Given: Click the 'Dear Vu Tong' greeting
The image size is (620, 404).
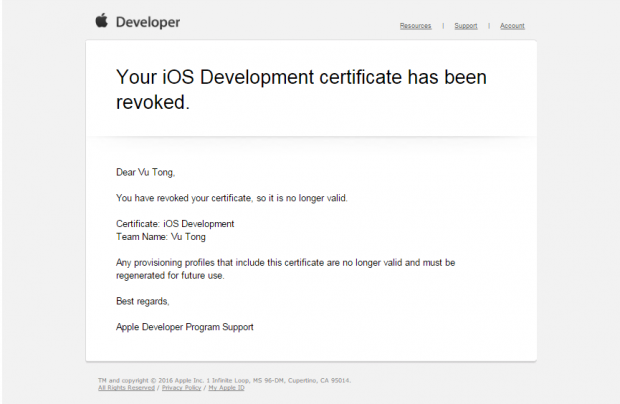Looking at the screenshot, I should click(145, 172).
